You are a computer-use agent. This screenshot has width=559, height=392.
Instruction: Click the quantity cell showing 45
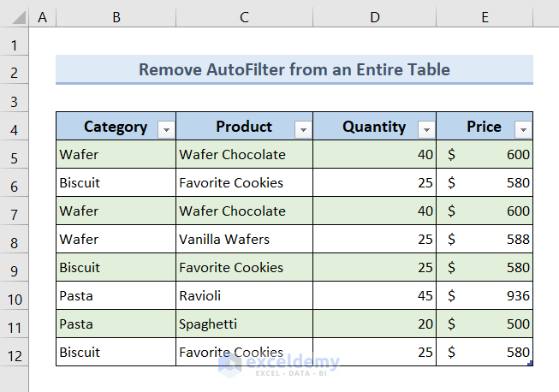click(374, 295)
